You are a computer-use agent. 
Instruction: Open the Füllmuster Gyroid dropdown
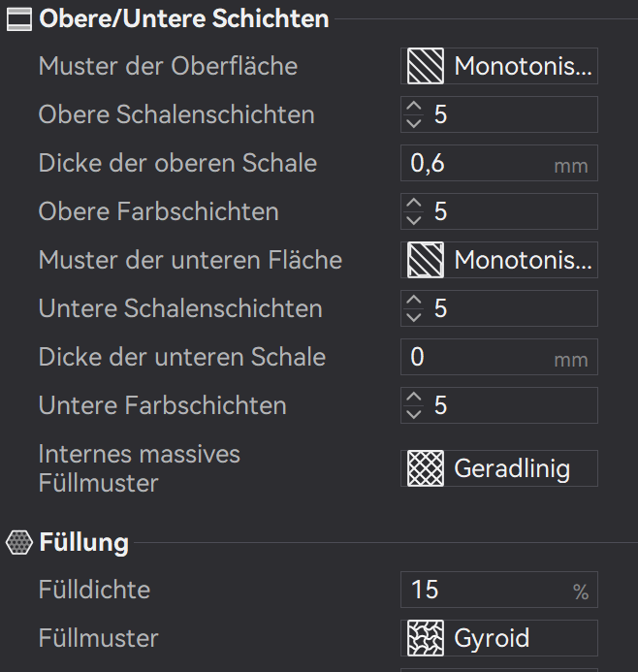click(x=522, y=638)
